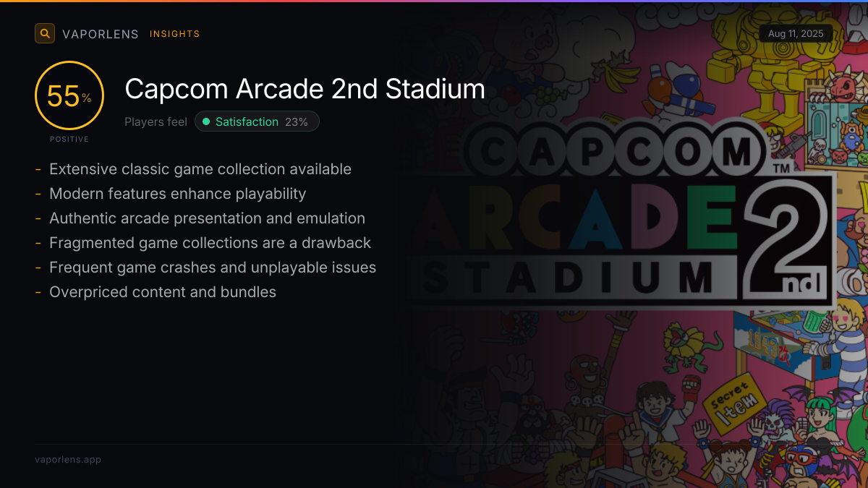Screen dimensions: 868x488
Task: Select 'Fragmented game collections are a drawback' point
Action: (x=210, y=243)
